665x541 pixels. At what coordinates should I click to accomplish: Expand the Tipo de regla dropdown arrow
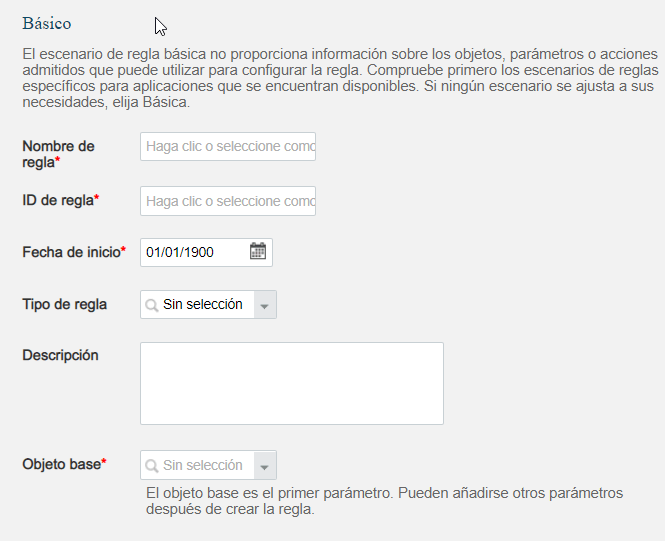265,305
